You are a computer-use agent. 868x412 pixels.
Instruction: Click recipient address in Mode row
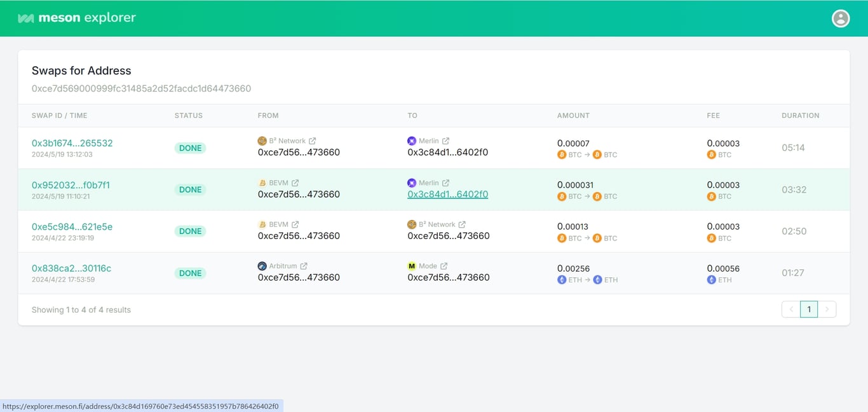pos(449,277)
